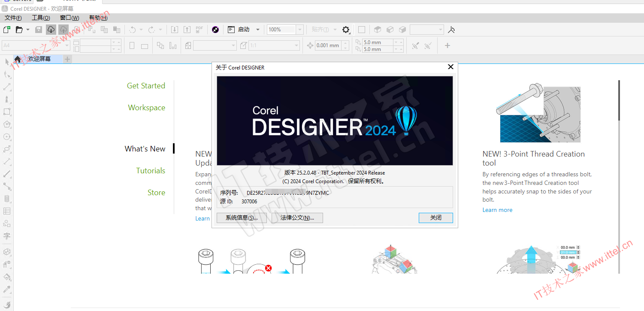Open the Store section

[156, 193]
